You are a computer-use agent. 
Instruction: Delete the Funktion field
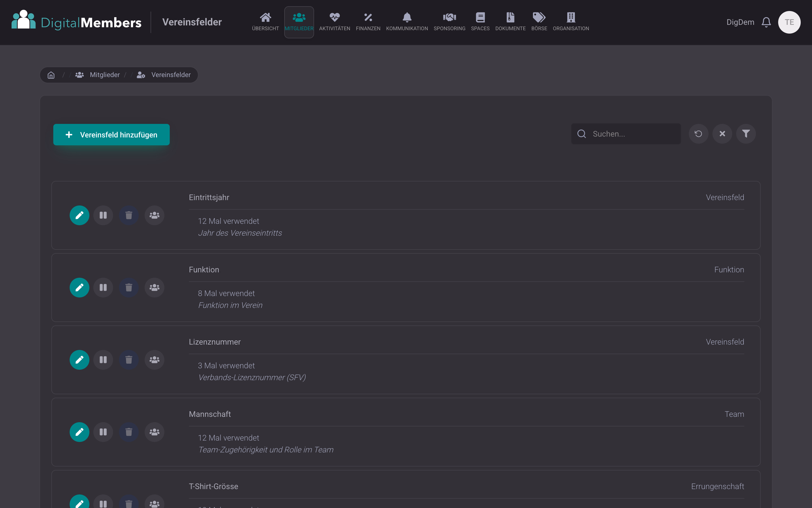pos(129,288)
